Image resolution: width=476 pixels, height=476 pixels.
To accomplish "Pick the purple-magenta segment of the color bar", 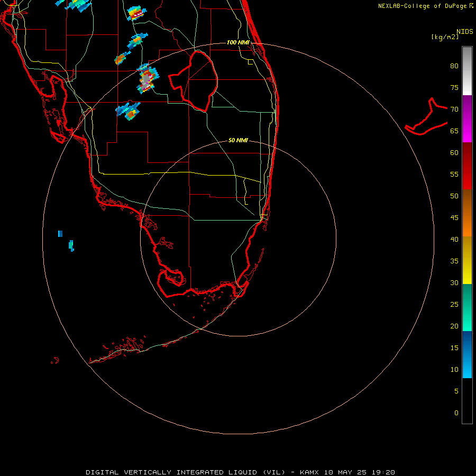I will (467, 118).
